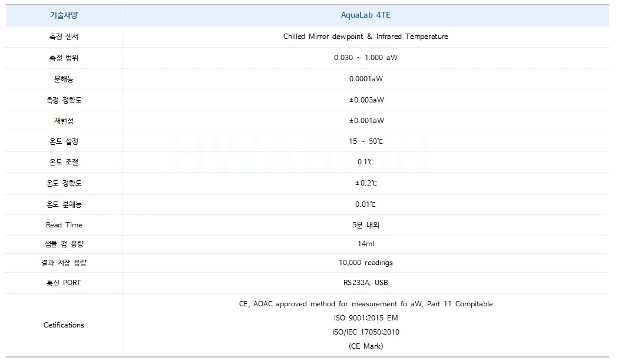Select the '측정 범위' row label
This screenshot has height=364, width=618.
click(x=64, y=58)
